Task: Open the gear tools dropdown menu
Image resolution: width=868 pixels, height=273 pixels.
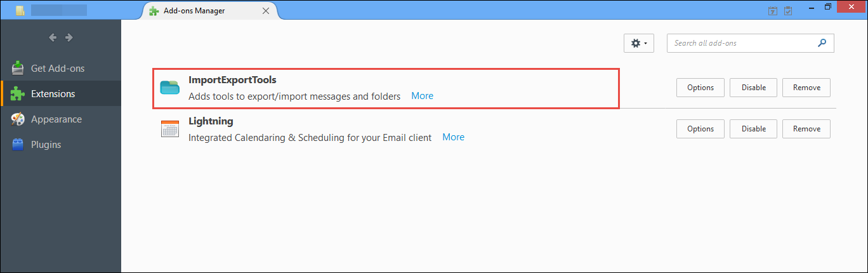Action: (x=639, y=43)
